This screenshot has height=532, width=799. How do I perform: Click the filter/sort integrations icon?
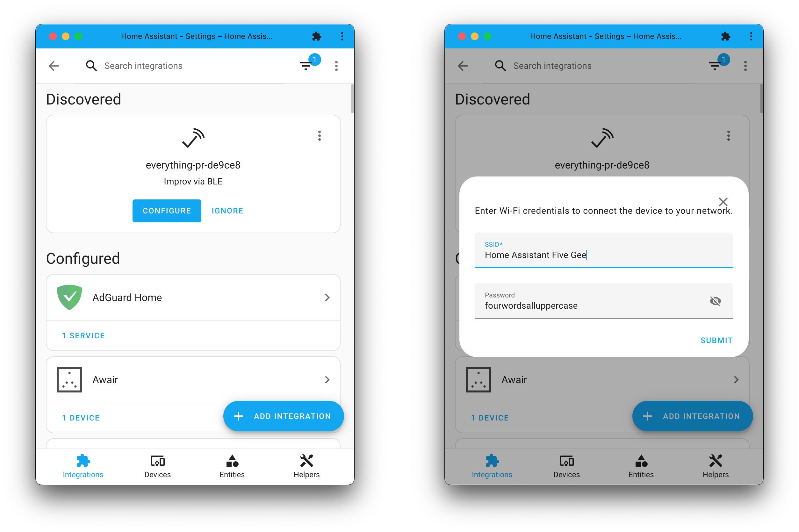[x=306, y=65]
